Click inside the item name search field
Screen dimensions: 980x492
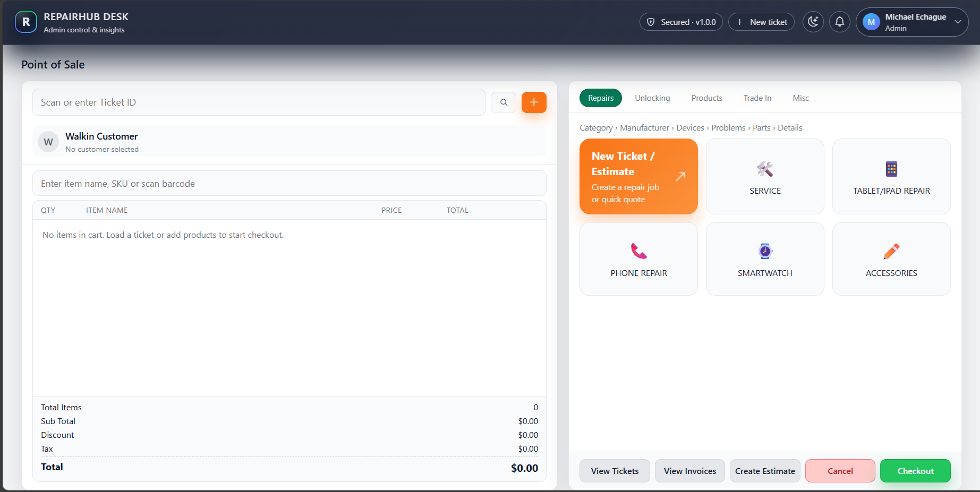pyautogui.click(x=289, y=183)
